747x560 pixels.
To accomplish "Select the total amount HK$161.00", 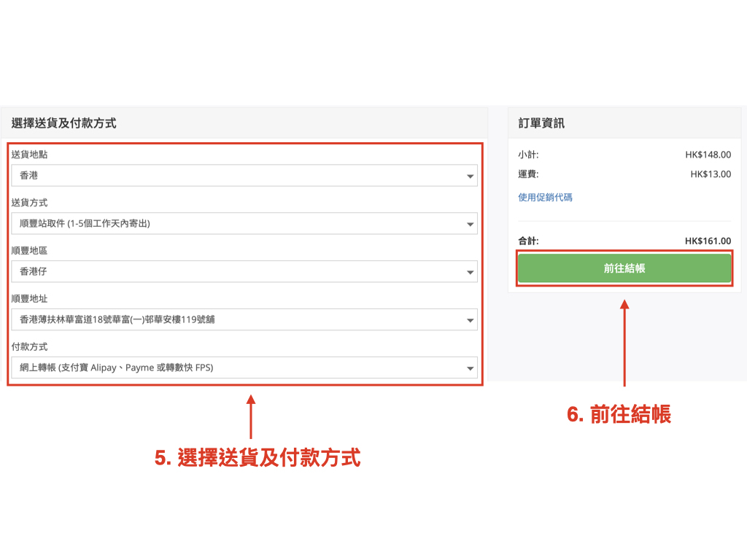I will pos(708,241).
